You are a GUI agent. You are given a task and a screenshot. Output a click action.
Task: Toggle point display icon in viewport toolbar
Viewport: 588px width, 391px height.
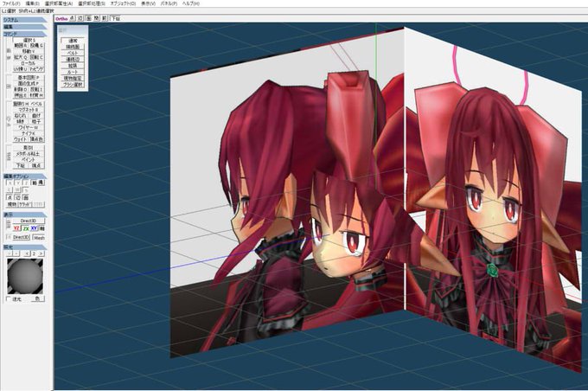click(x=73, y=18)
